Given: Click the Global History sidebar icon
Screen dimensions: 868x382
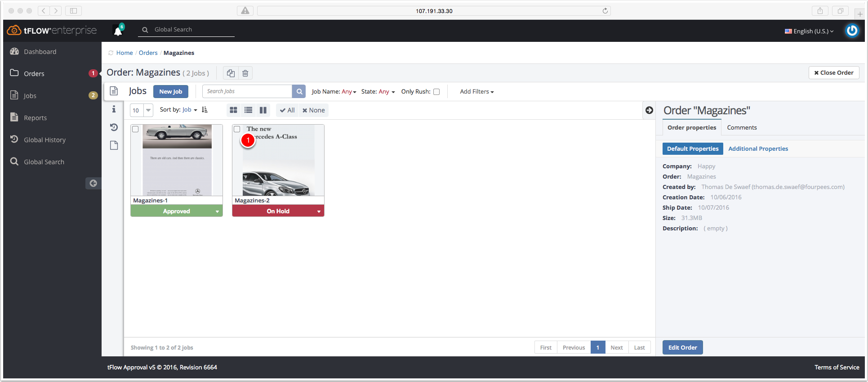Looking at the screenshot, I should pos(14,139).
